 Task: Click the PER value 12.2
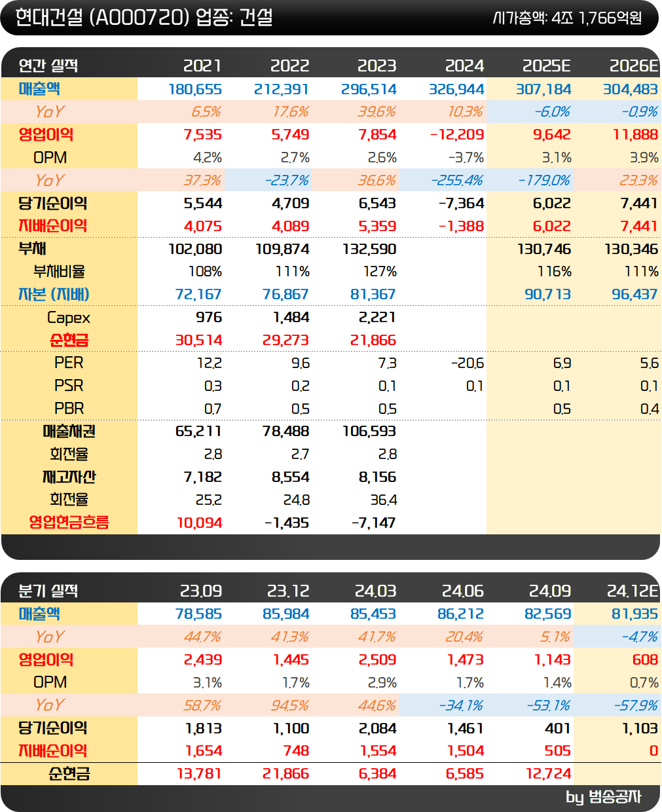pos(210,363)
